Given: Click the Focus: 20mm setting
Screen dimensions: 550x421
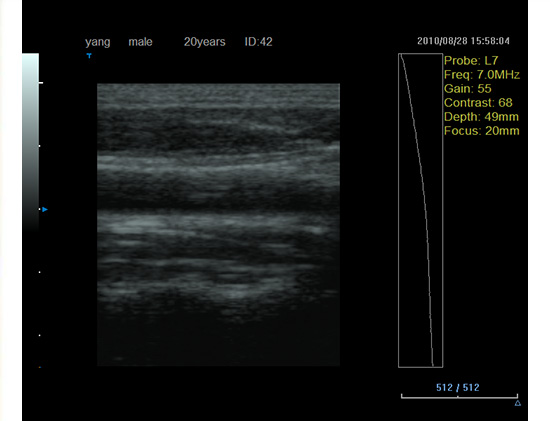Looking at the screenshot, I should (482, 131).
